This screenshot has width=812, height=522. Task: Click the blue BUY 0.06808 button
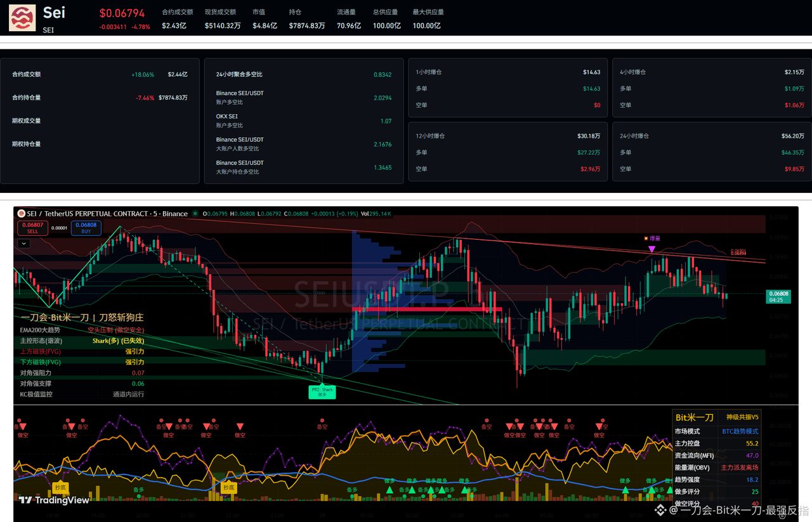(x=86, y=228)
